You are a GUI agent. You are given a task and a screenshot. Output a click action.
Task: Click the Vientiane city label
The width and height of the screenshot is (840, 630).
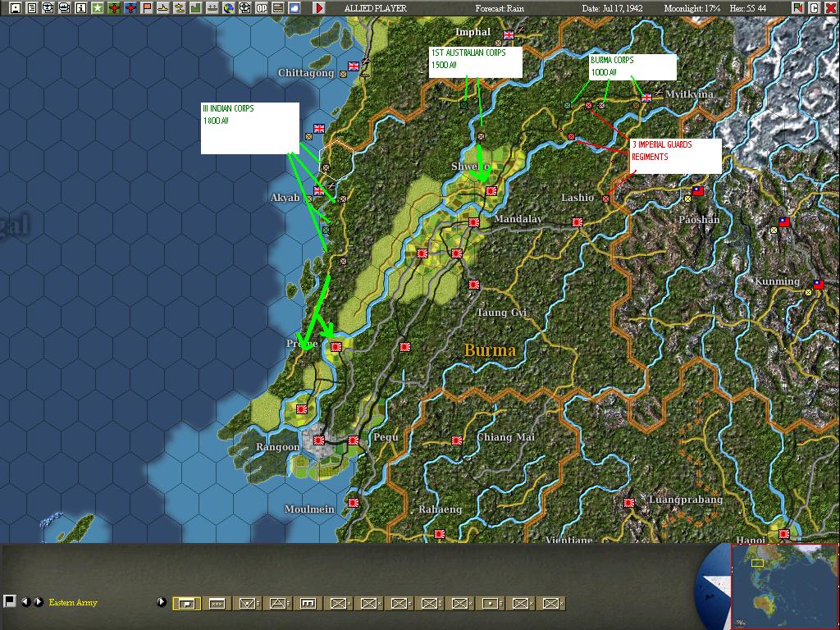568,539
